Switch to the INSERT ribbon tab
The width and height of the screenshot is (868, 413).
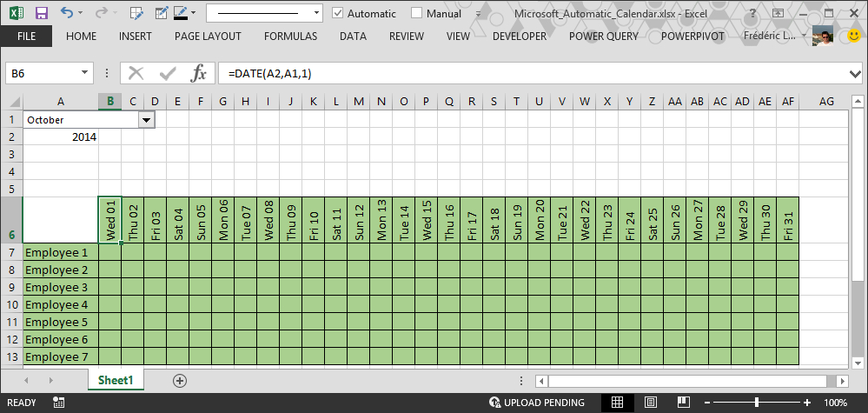click(135, 37)
